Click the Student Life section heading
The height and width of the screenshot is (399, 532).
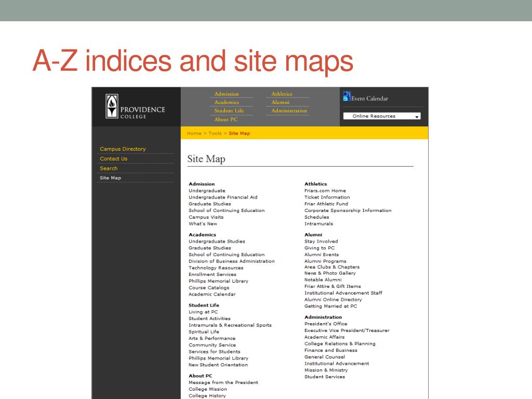click(x=204, y=305)
